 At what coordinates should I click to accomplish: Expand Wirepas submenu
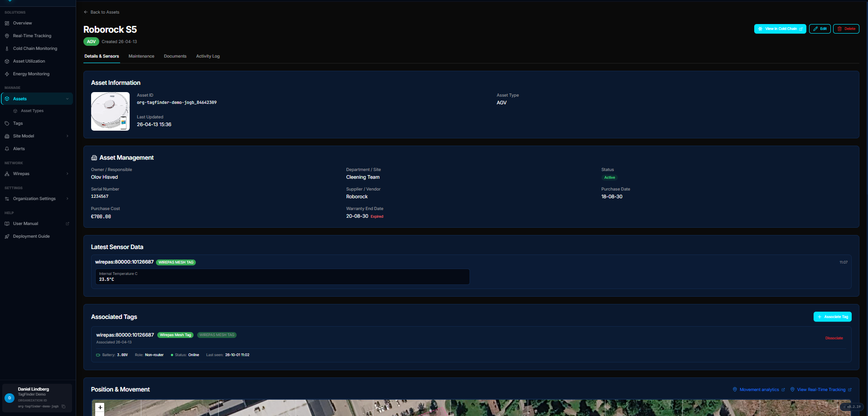tap(68, 174)
